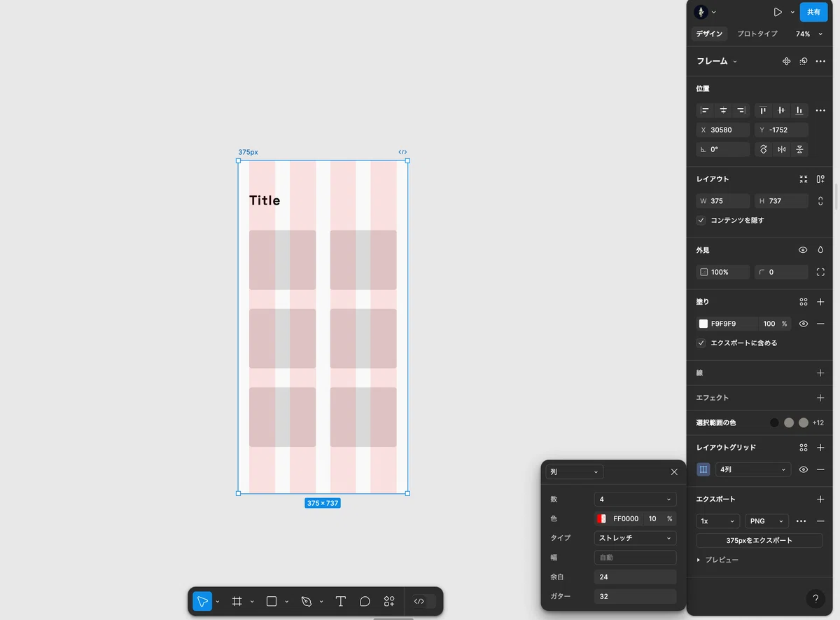The width and height of the screenshot is (840, 620).
Task: Open the 4列 grid dropdown
Action: point(753,469)
